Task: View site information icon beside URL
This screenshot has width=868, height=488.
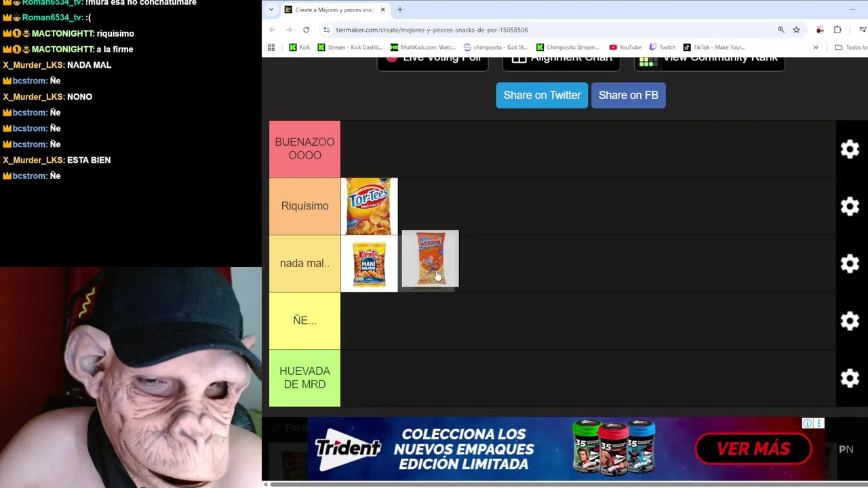Action: coord(326,30)
